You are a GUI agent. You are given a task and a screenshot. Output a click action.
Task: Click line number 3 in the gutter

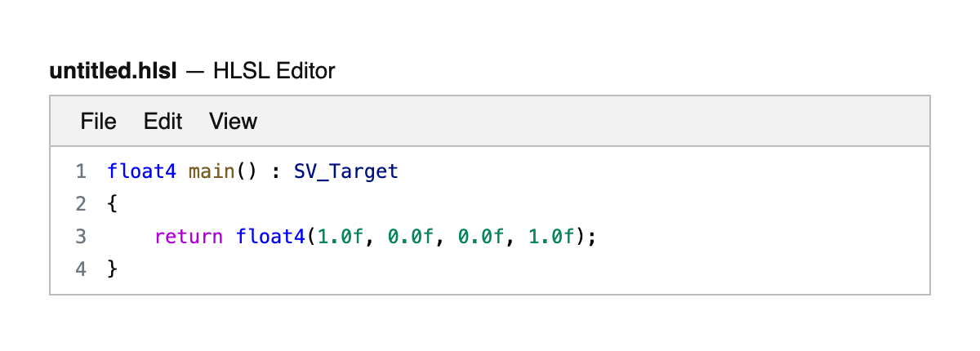80,237
